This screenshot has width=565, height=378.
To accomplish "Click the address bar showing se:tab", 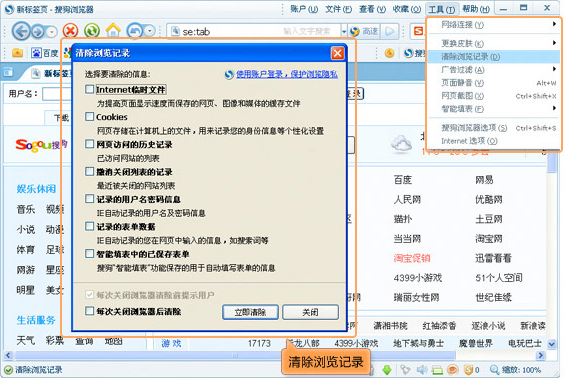I will click(254, 31).
